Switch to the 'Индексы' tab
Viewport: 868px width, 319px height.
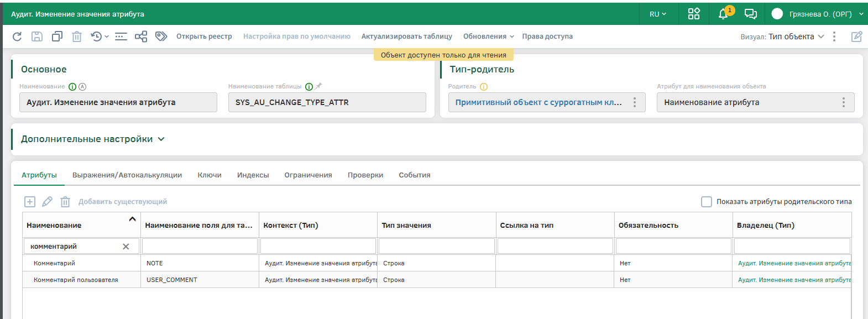[253, 175]
